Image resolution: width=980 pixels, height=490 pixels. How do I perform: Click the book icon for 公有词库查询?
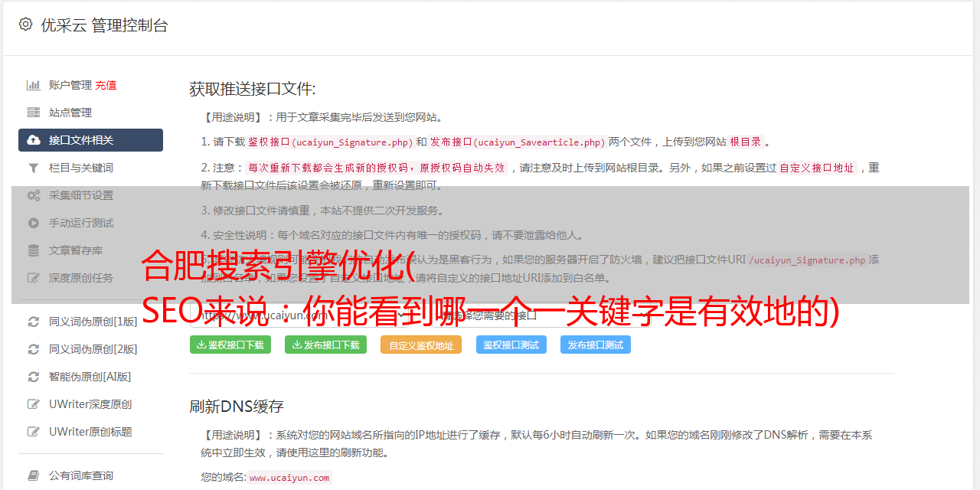[34, 475]
